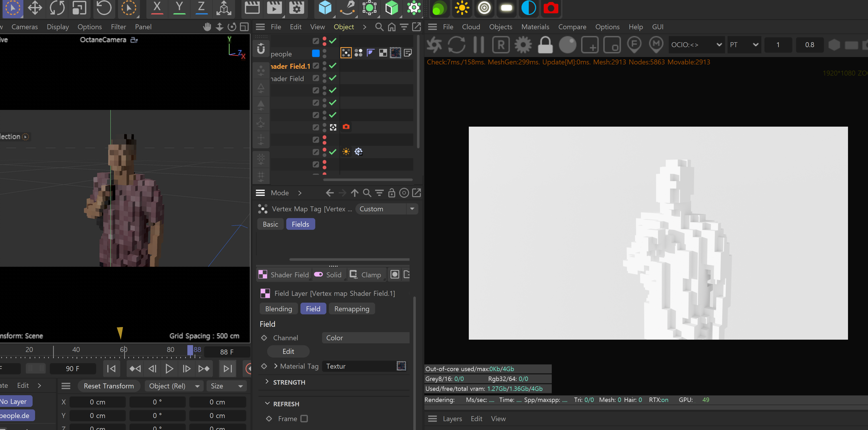Open Object (Rel) dropdown
The width and height of the screenshot is (868, 430).
click(x=174, y=386)
